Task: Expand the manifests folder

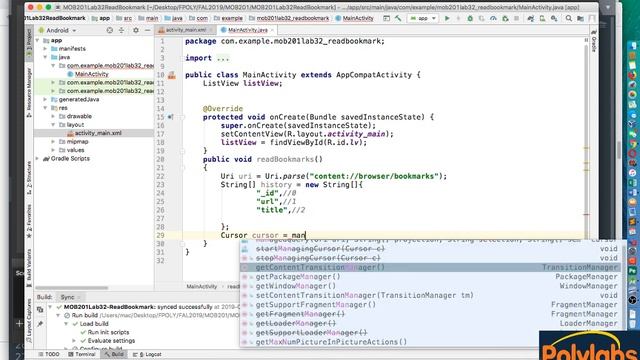Action: tap(45, 49)
